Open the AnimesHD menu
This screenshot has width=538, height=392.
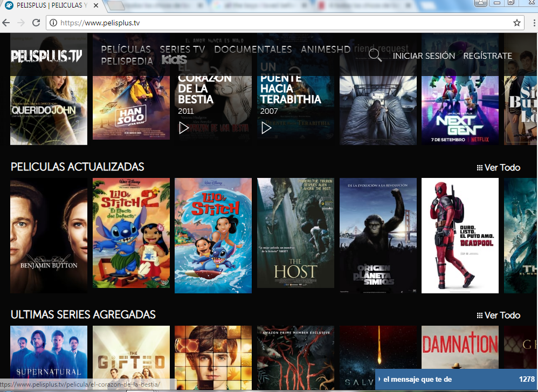coord(326,50)
